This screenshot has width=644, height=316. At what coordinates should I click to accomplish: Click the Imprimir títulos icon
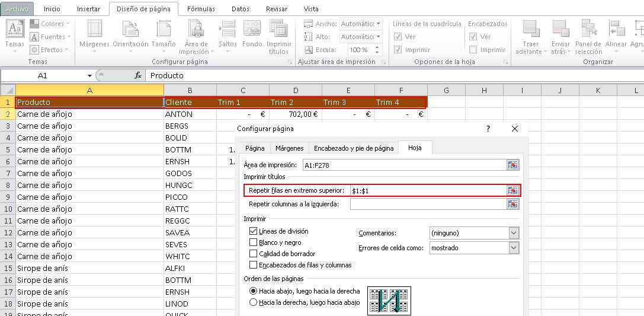[278, 36]
